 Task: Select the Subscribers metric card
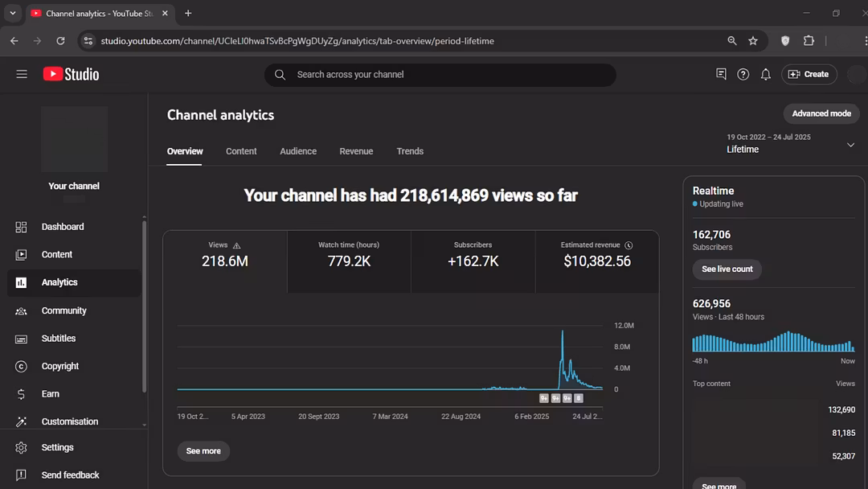pos(473,261)
